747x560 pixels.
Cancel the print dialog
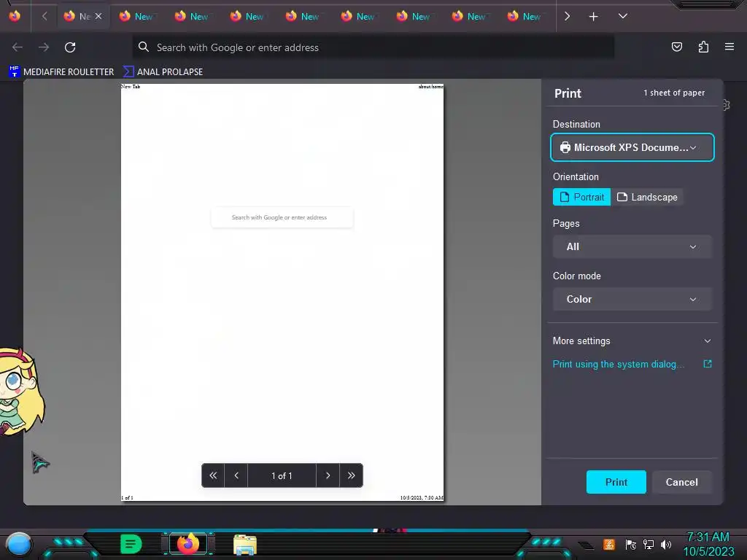point(682,482)
